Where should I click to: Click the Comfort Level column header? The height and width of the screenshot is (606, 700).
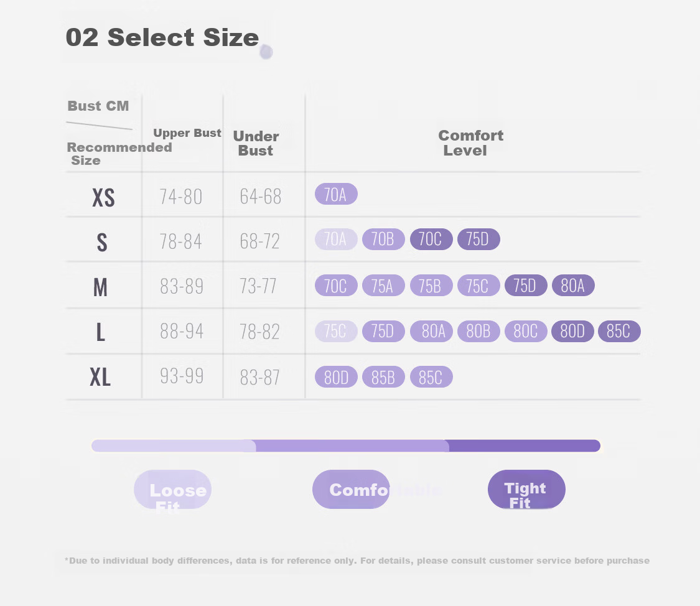[x=470, y=143]
